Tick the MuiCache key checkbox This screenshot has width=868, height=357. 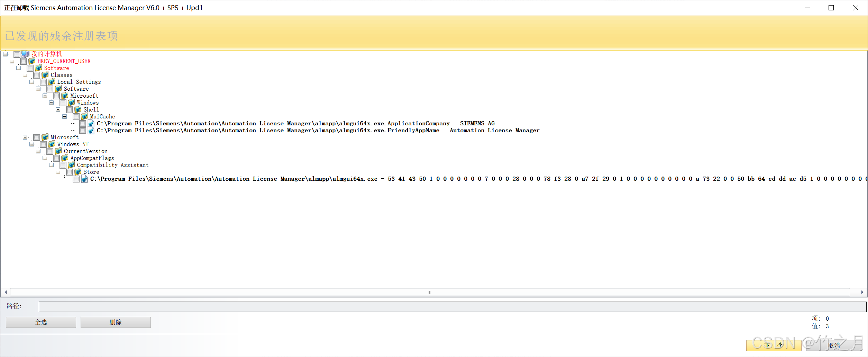tap(76, 117)
